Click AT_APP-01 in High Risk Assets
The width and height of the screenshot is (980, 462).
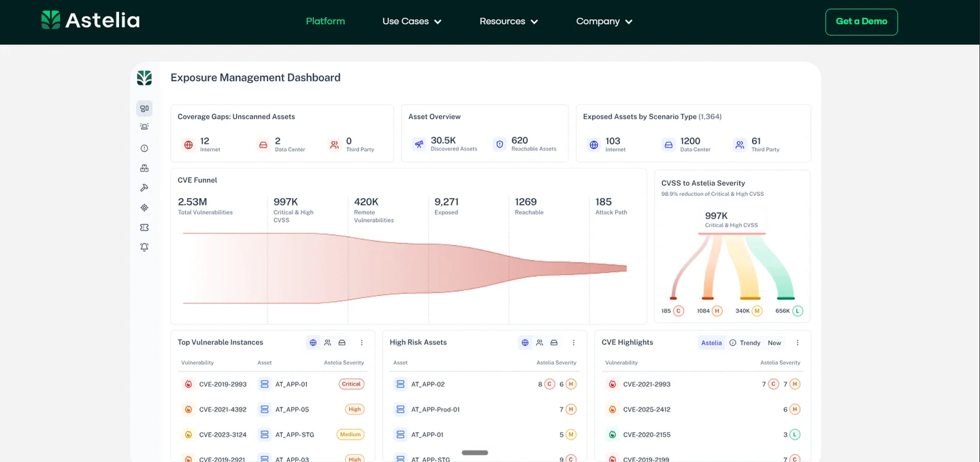(x=427, y=434)
